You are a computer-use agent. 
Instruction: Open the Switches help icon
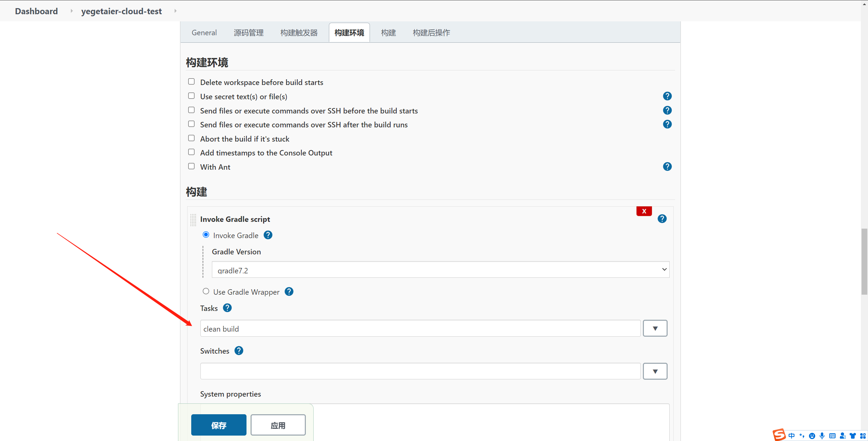[x=239, y=351]
